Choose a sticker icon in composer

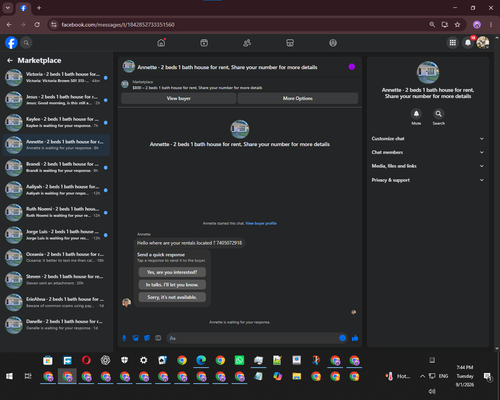pos(147,338)
